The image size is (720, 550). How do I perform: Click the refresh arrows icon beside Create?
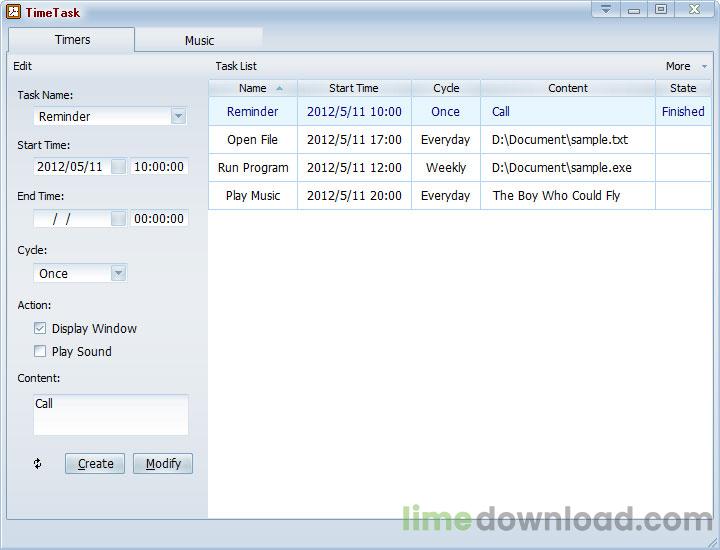click(x=38, y=464)
